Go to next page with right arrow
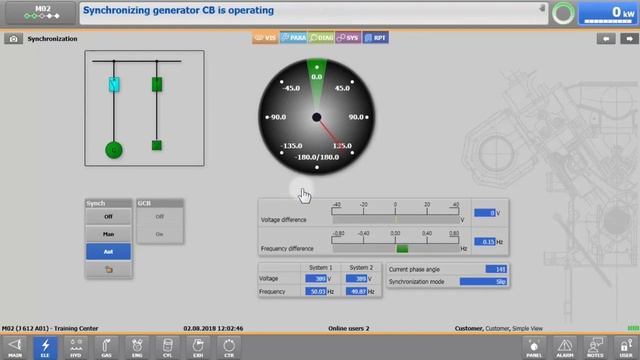 [629, 39]
